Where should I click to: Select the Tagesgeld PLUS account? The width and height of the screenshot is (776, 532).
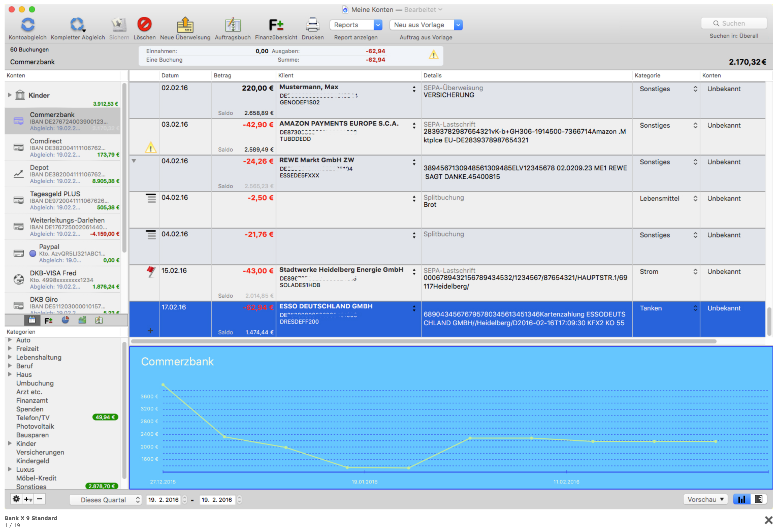(63, 200)
